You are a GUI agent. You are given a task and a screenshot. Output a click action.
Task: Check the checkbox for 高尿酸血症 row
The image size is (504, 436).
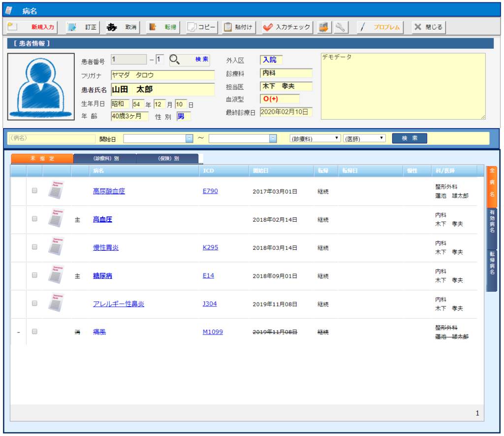[34, 191]
